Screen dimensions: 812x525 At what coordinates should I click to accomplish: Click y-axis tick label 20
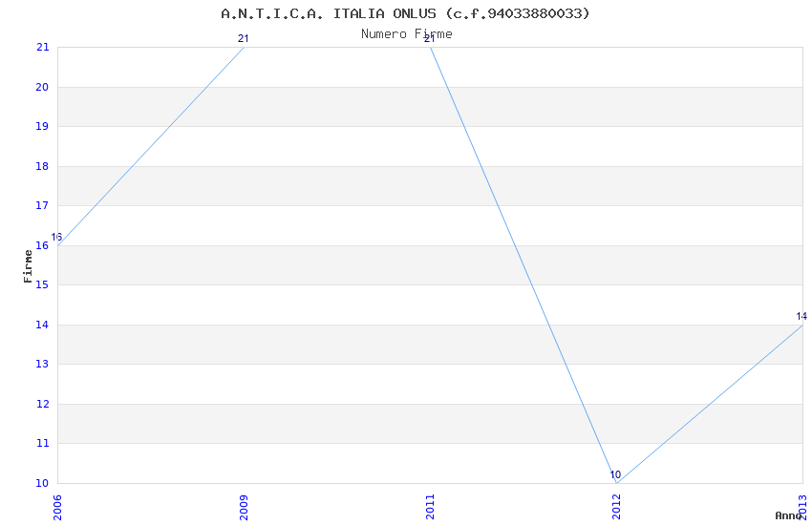(x=42, y=87)
